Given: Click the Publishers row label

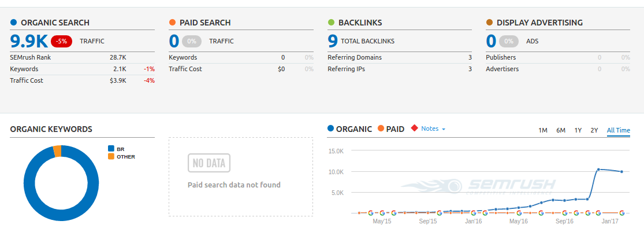Looking at the screenshot, I should tap(501, 58).
